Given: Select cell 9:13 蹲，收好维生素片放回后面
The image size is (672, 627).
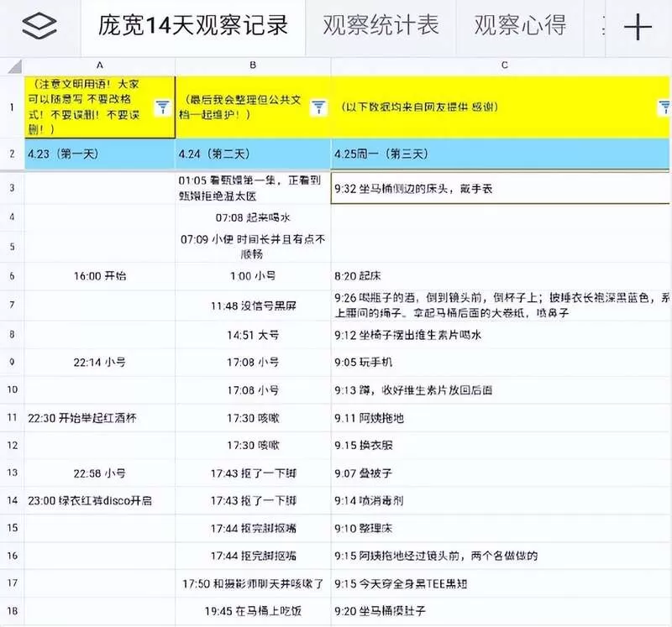Looking at the screenshot, I should click(501, 390).
